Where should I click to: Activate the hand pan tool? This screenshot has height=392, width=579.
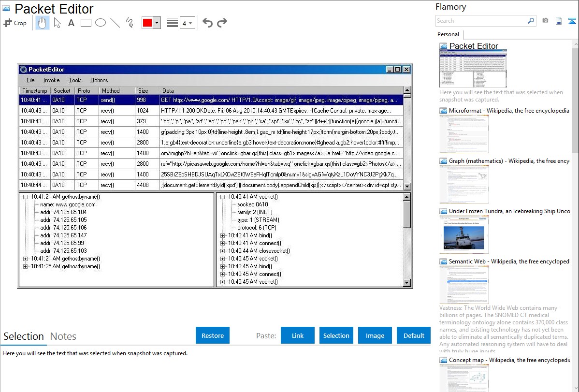(x=42, y=23)
